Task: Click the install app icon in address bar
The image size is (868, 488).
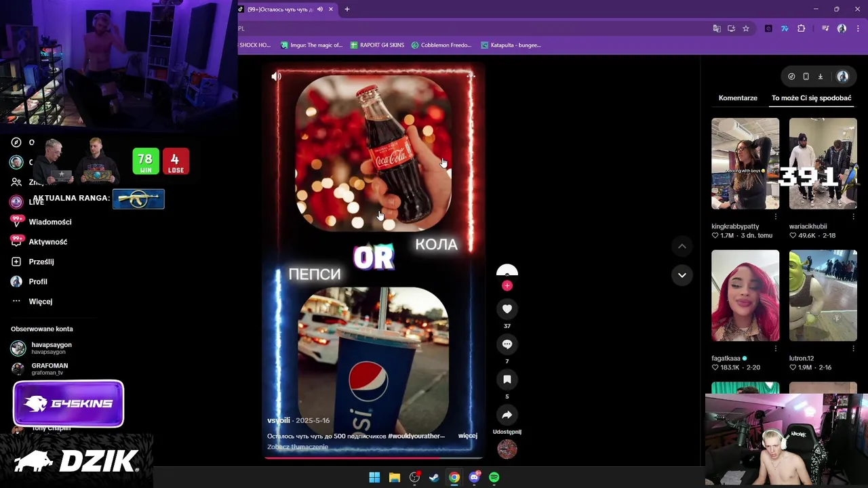Action: click(731, 28)
